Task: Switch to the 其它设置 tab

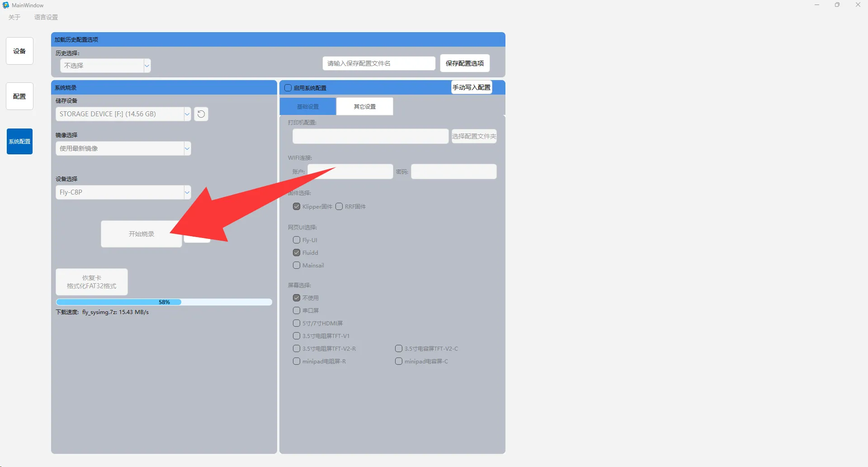Action: (364, 107)
